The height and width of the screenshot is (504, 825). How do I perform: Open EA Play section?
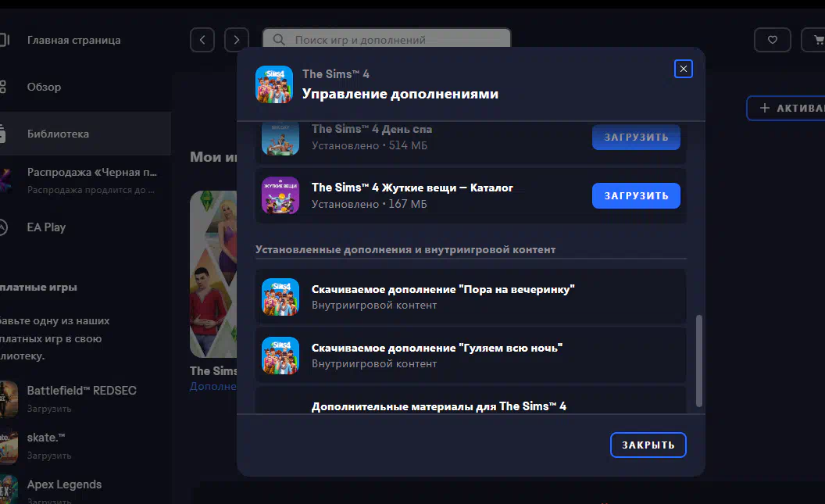(x=46, y=227)
